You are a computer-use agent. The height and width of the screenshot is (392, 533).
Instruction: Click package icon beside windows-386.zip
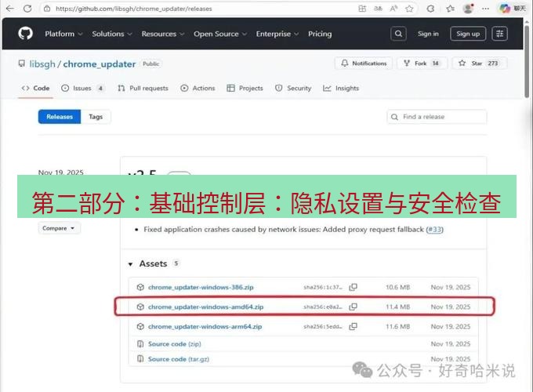tap(140, 287)
